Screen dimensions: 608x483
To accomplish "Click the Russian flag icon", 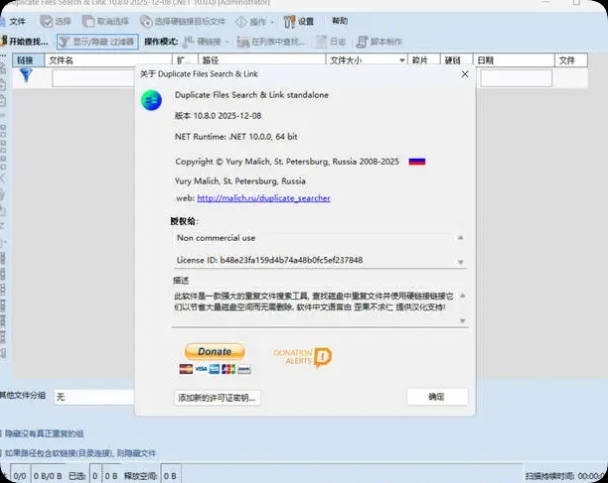I will (x=417, y=162).
